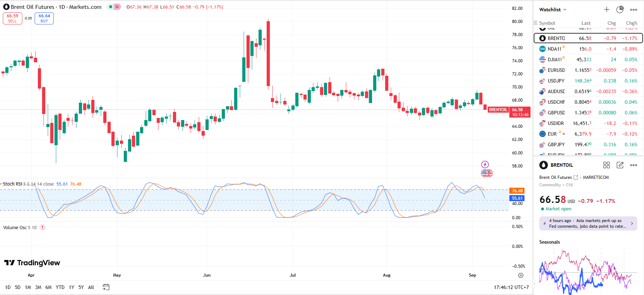Expand the Asia markets news headline
The height and width of the screenshot is (295, 644).
click(588, 223)
